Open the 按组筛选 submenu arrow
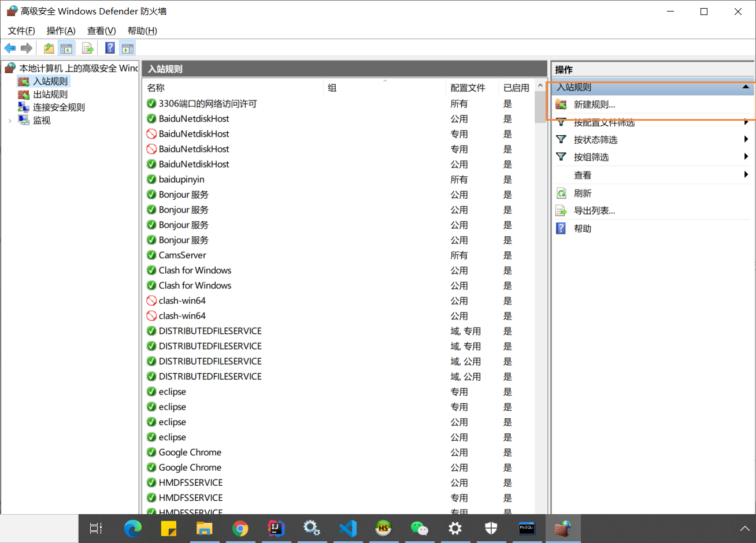 tap(746, 157)
